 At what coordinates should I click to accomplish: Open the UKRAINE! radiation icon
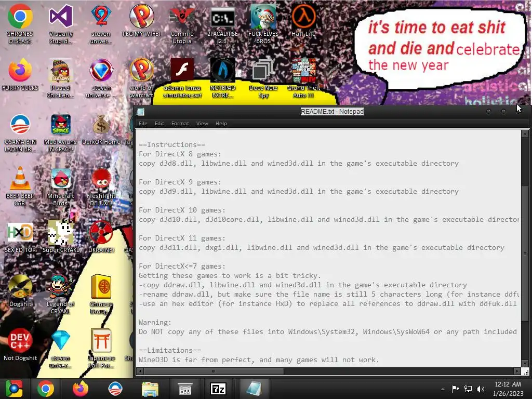(x=101, y=237)
